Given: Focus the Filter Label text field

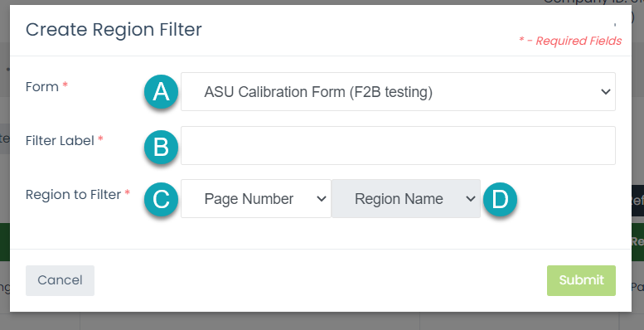Looking at the screenshot, I should 398,145.
